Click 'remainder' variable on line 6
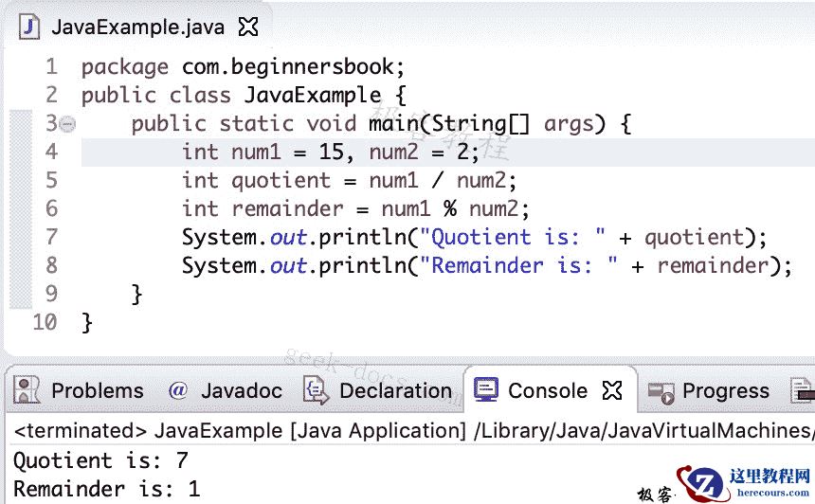The width and height of the screenshot is (815, 504). [x=287, y=208]
